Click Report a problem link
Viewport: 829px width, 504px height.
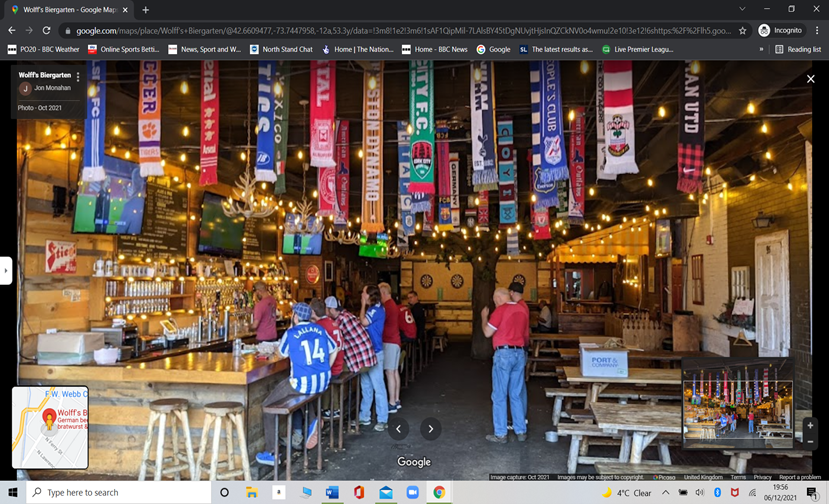pyautogui.click(x=800, y=477)
